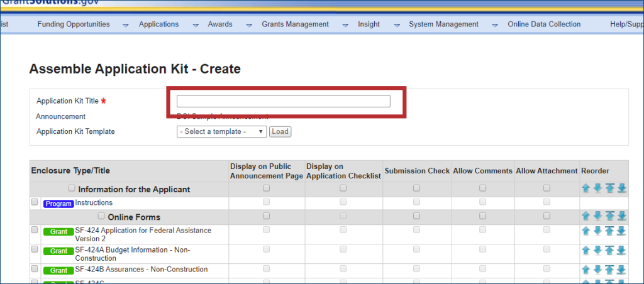Move SF-424B Assurances down one position

pos(597,270)
